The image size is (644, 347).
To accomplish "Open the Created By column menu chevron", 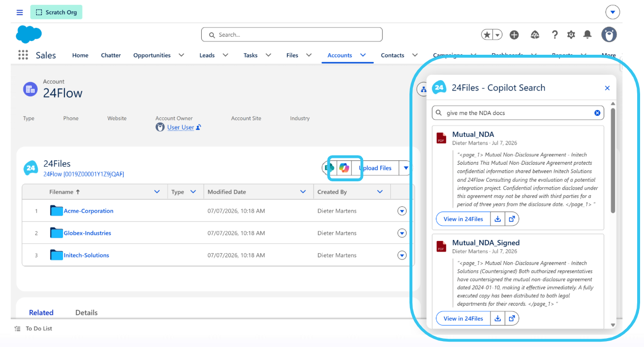I will coord(380,192).
